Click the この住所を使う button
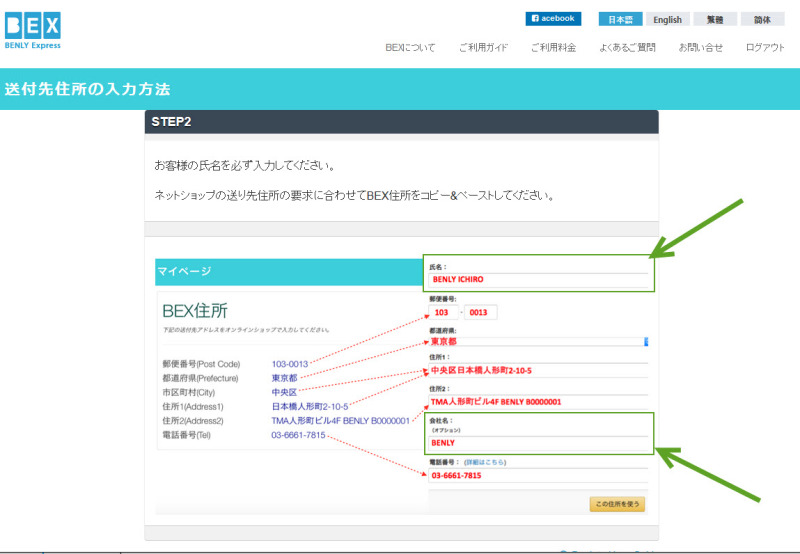Viewport: 800px width, 554px height. pos(617,504)
